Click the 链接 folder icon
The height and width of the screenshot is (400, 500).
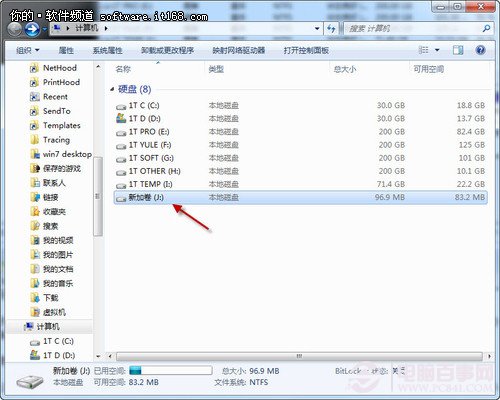point(35,197)
